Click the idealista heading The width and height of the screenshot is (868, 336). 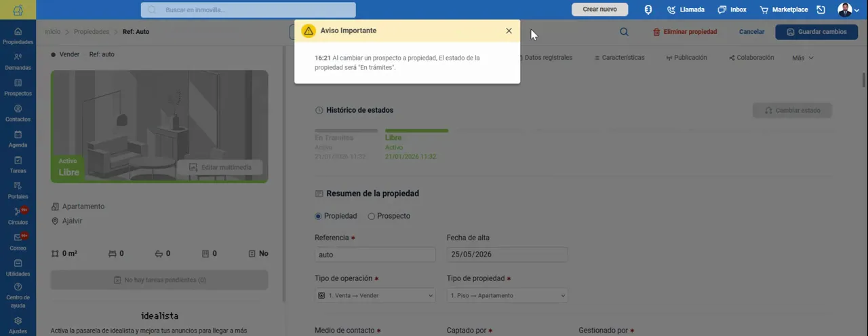point(159,316)
